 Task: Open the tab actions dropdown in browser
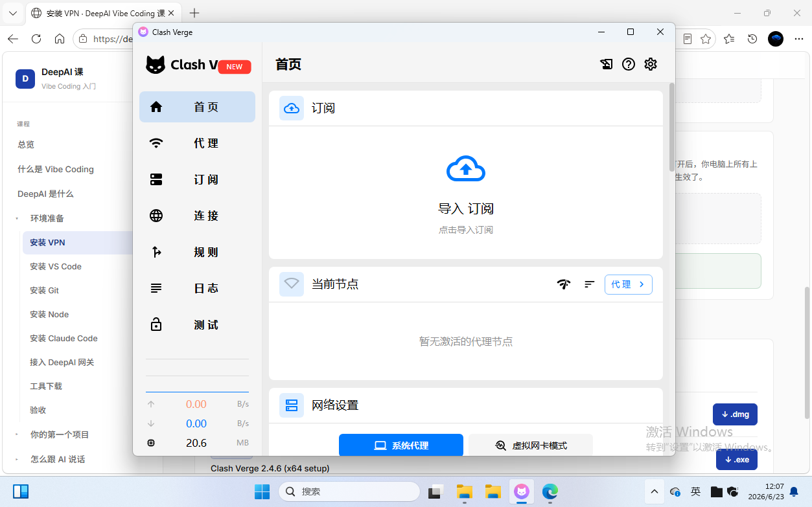(13, 13)
